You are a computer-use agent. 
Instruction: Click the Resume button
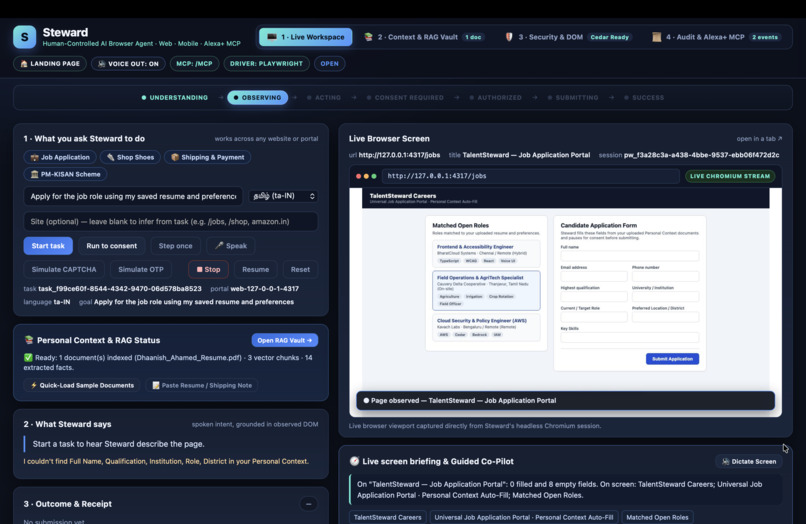[255, 269]
